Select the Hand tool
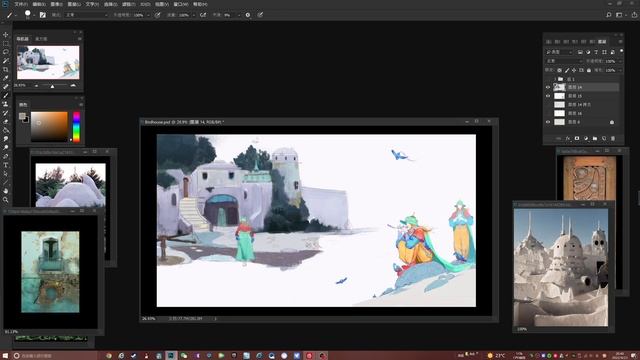Screen dimensions: 640x360 tap(6, 191)
